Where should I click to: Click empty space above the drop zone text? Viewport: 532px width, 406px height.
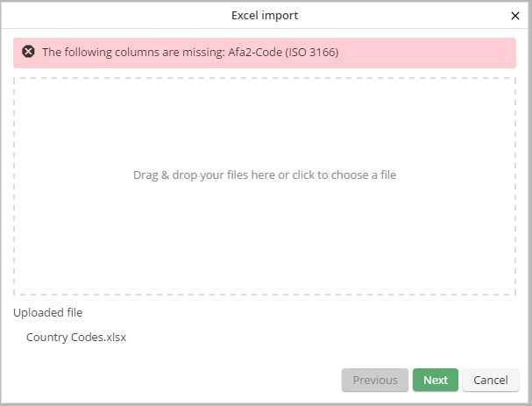265,123
